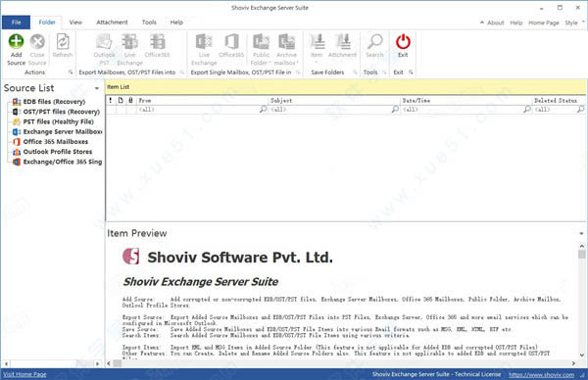Click the Save Folders Item icon
The image size is (588, 380).
[317, 41]
